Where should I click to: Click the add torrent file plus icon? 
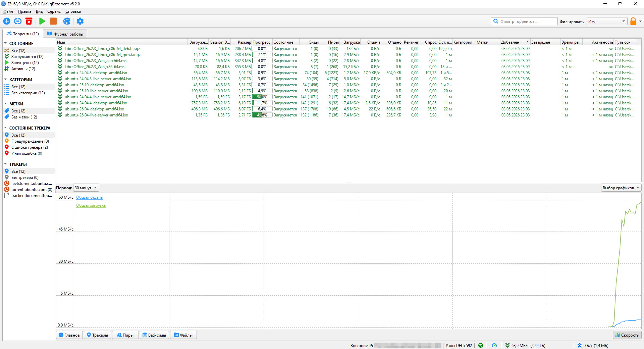[7, 21]
